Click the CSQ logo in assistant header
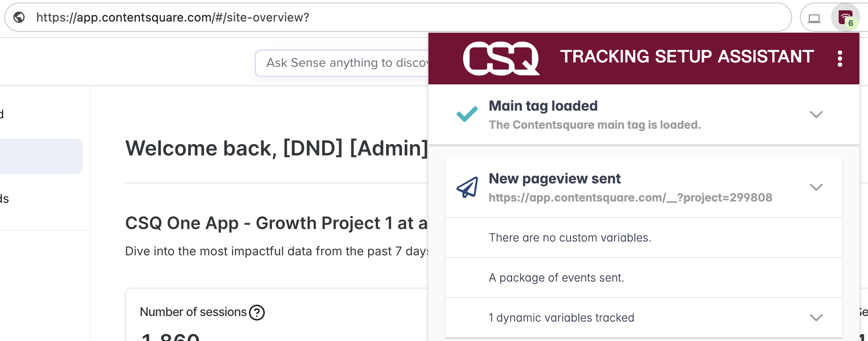The height and width of the screenshot is (341, 868). (x=501, y=58)
